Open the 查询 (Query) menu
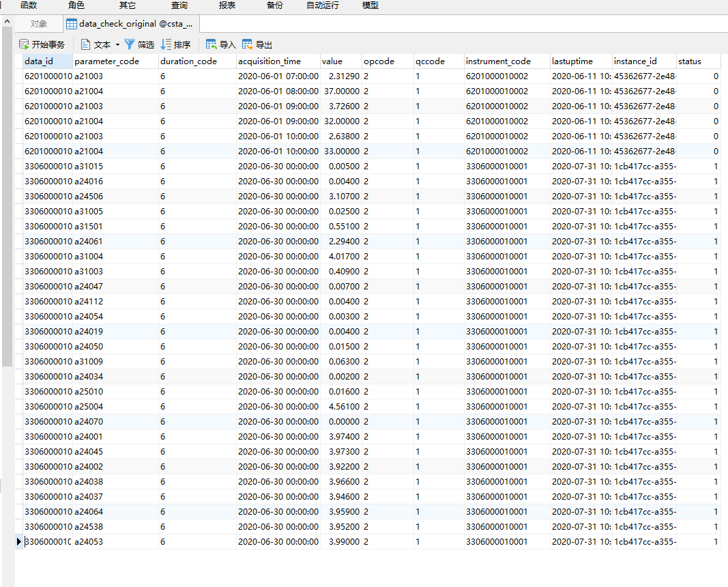Viewport: 728px width, 587px height. click(x=179, y=5)
